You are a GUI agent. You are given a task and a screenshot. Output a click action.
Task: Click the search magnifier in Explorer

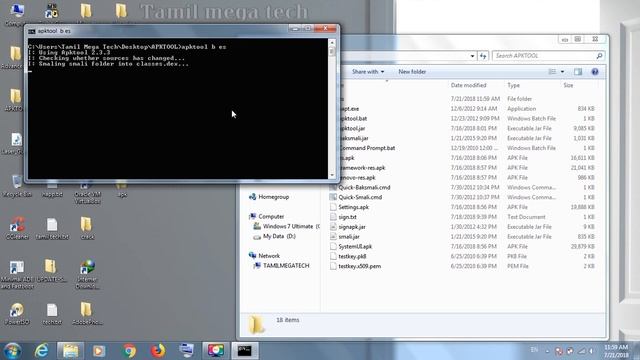[599, 56]
